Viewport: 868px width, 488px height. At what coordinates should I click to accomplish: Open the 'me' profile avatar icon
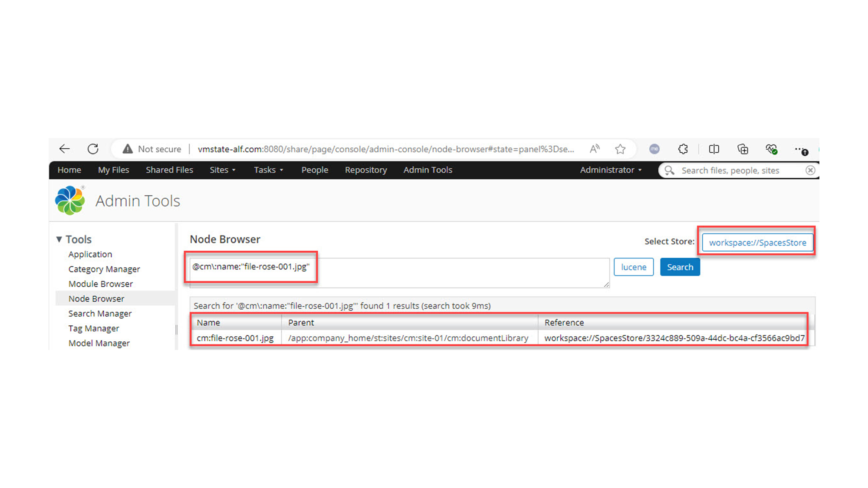(654, 149)
